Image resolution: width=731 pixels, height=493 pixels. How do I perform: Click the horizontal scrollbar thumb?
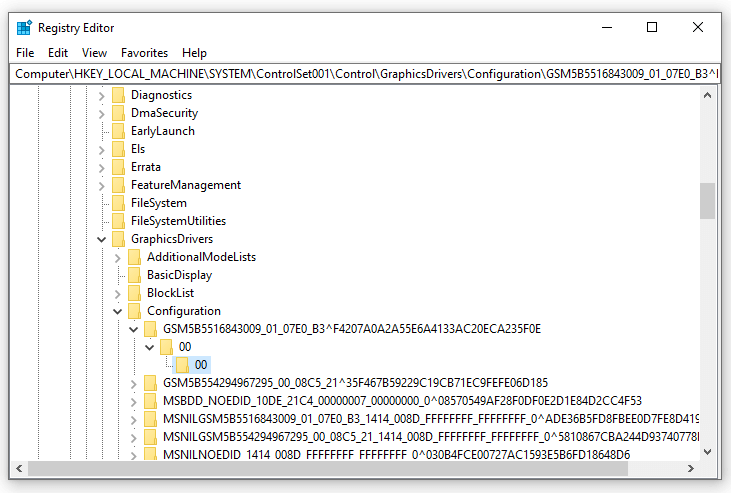click(x=328, y=468)
